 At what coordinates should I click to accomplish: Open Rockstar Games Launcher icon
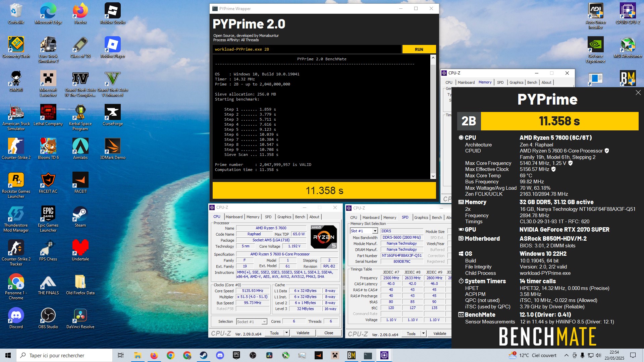pyautogui.click(x=16, y=185)
